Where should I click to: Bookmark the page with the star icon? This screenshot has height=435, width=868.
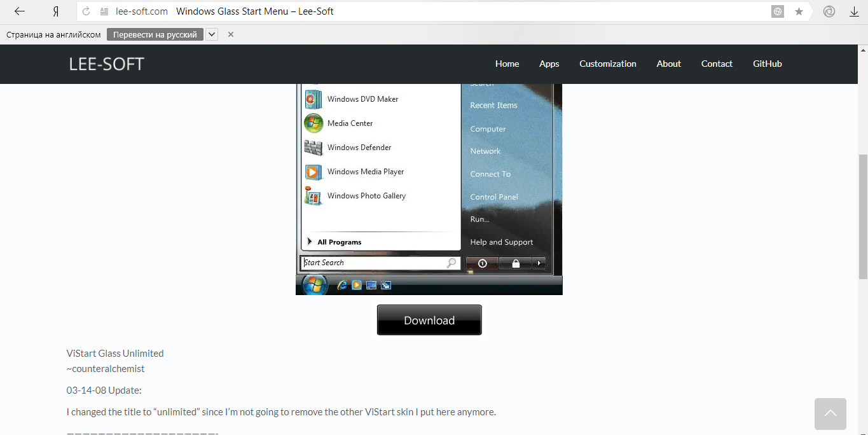[x=799, y=11]
